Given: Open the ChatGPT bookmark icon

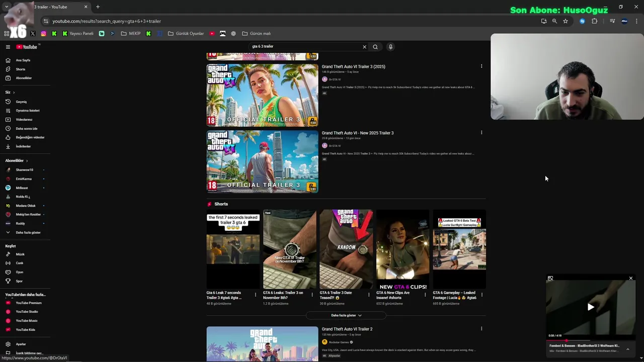Looking at the screenshot, I should tap(233, 34).
